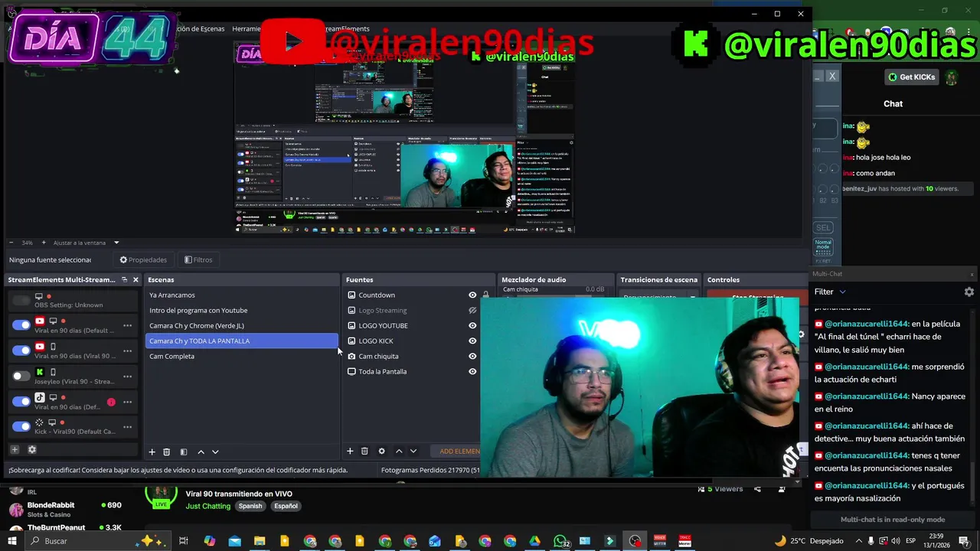Select the Intro del programa con Youtube scene

click(x=241, y=310)
